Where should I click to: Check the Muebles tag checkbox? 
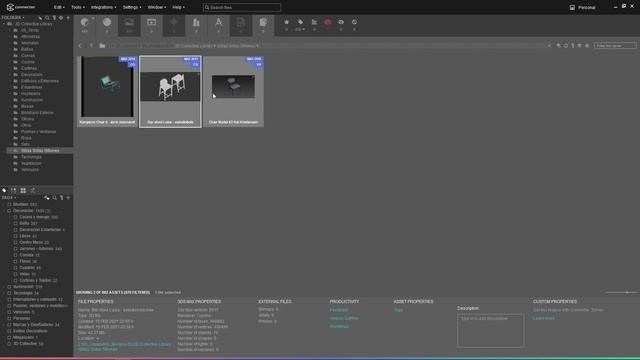[9, 204]
